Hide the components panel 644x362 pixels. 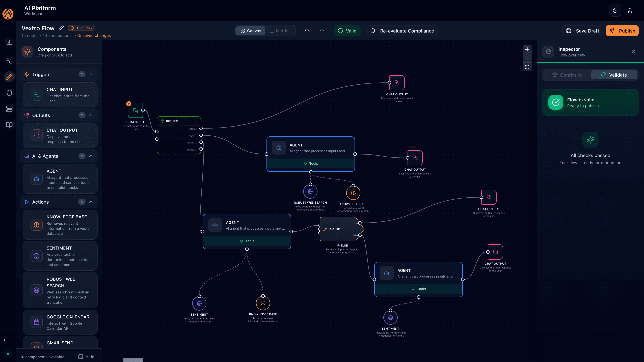click(x=86, y=356)
